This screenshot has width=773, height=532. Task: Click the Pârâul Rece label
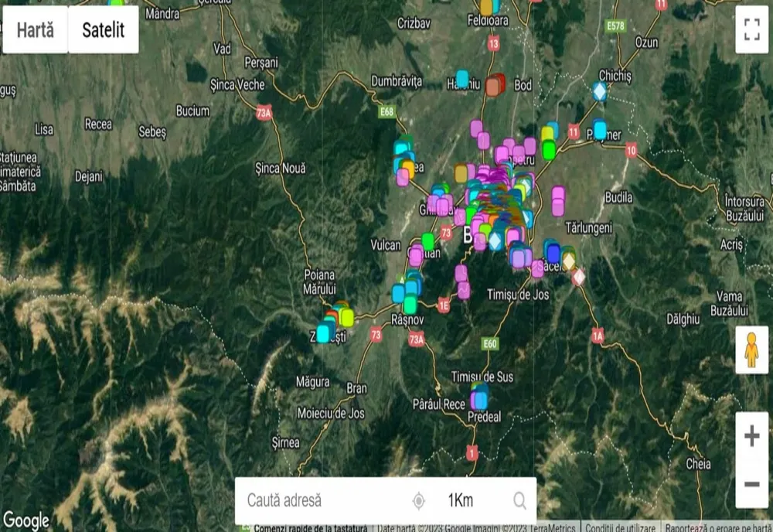pos(439,404)
